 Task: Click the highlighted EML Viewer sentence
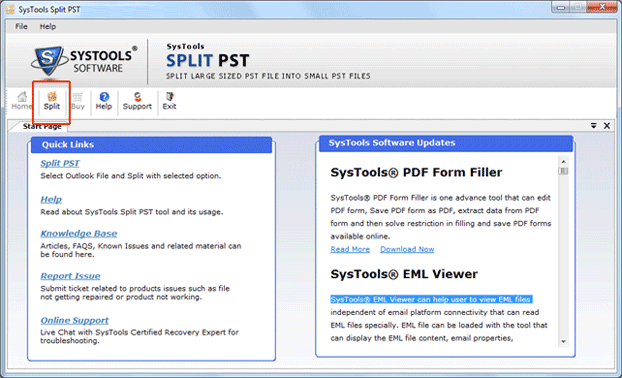431,299
